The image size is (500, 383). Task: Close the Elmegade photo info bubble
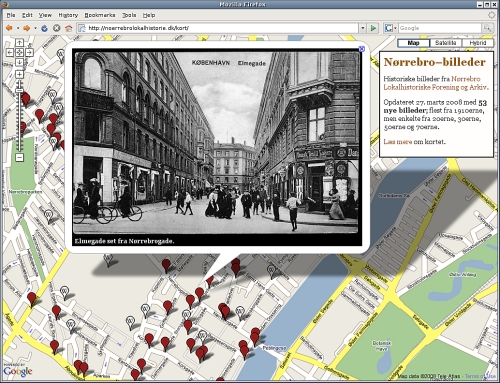(x=362, y=49)
